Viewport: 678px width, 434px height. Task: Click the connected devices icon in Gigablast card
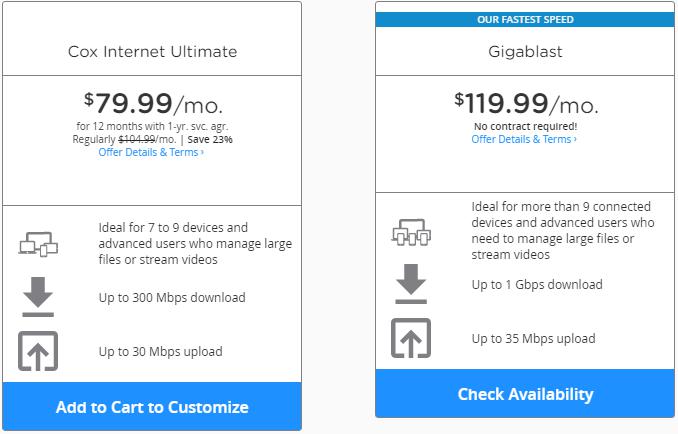coord(410,231)
